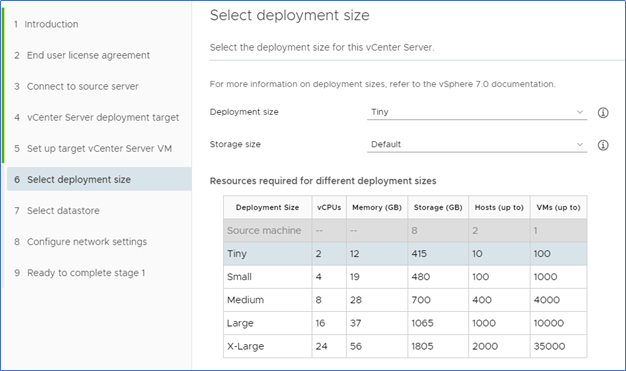Image resolution: width=626 pixels, height=371 pixels.
Task: Go to step 9 Ready to complete stage 1
Action: coord(79,273)
